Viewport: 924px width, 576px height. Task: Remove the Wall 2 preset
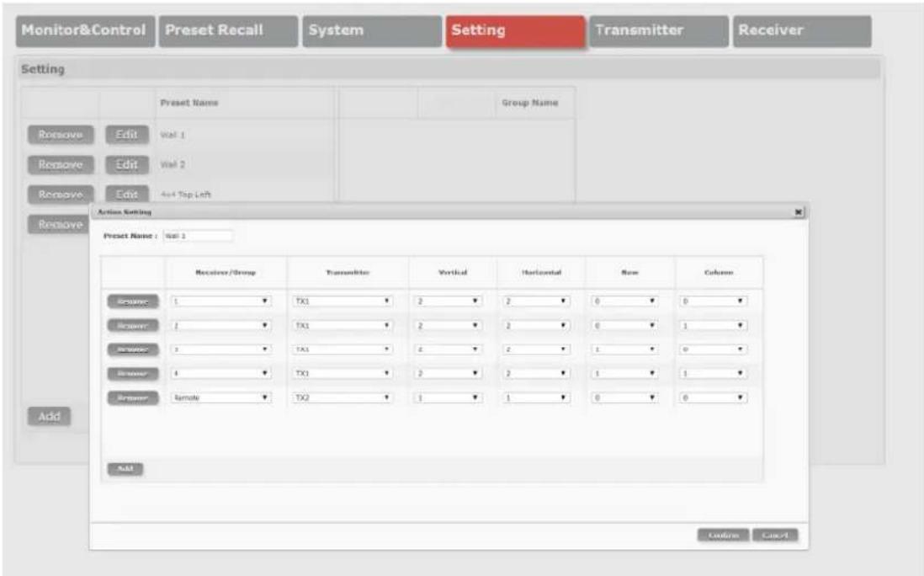tap(60, 164)
